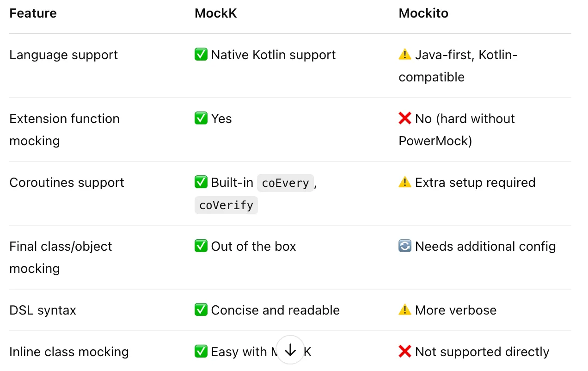
Task: Click the Mockito column header
Action: (x=423, y=13)
